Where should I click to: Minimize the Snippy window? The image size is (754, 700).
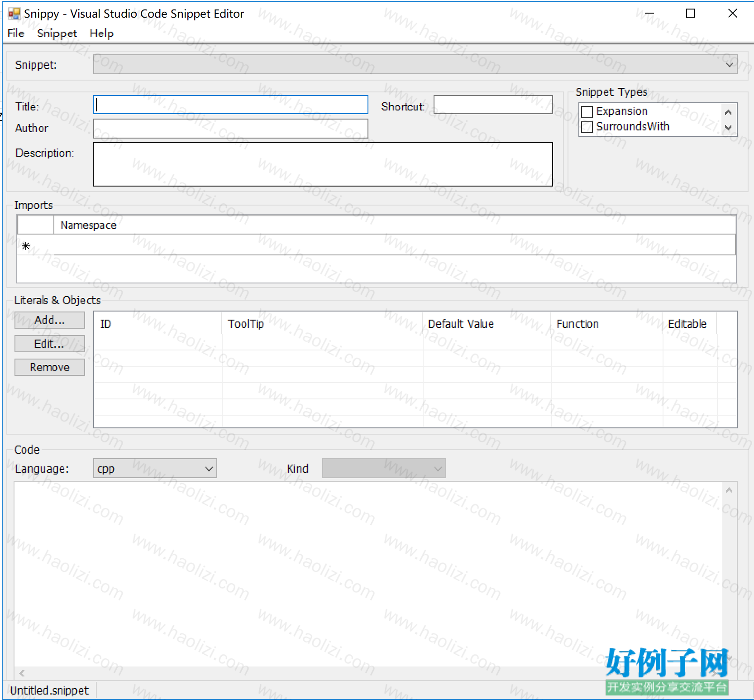(x=649, y=14)
